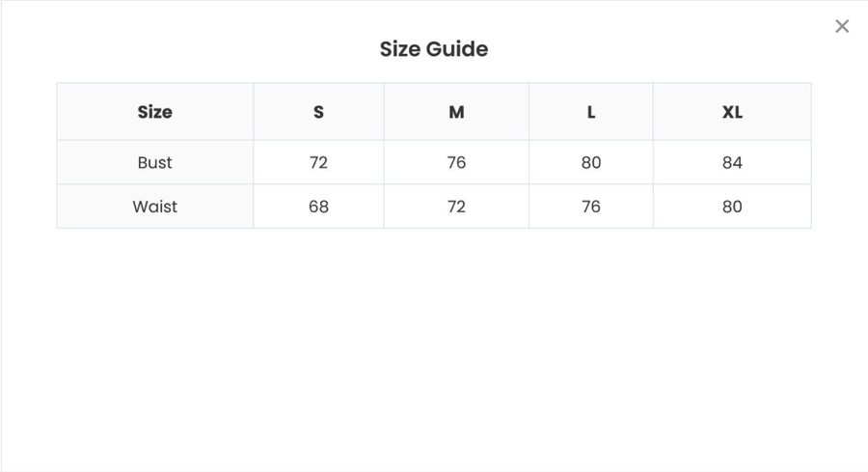The image size is (868, 472).
Task: Click the Size Guide heading
Action: (434, 49)
